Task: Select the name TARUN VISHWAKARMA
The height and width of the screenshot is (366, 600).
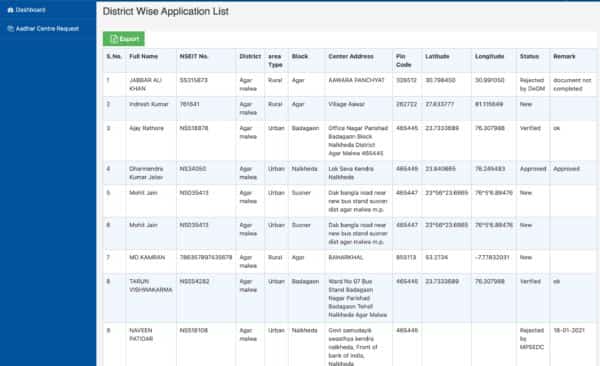Action: click(151, 286)
